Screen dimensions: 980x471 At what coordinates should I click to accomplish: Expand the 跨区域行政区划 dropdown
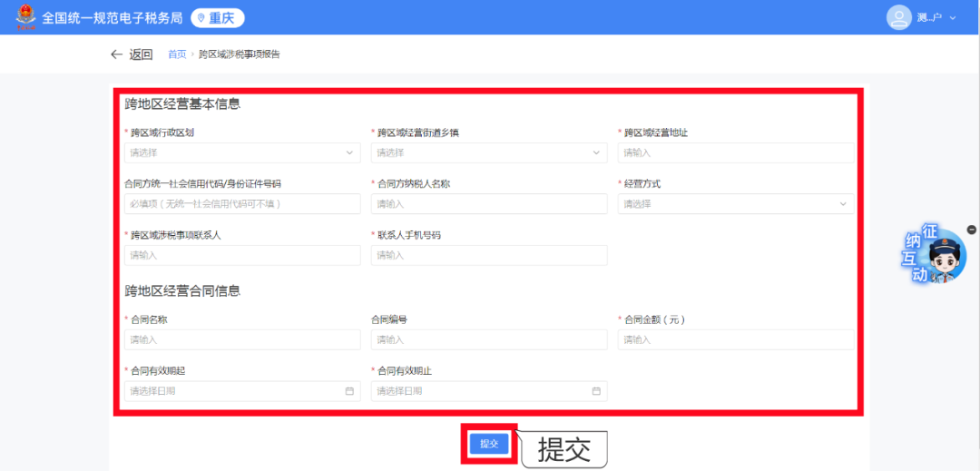pos(242,152)
